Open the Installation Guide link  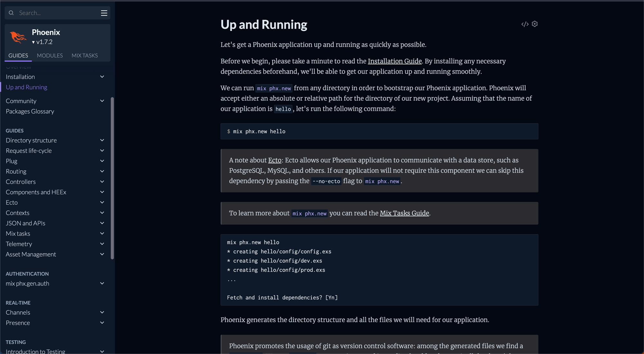[394, 61]
